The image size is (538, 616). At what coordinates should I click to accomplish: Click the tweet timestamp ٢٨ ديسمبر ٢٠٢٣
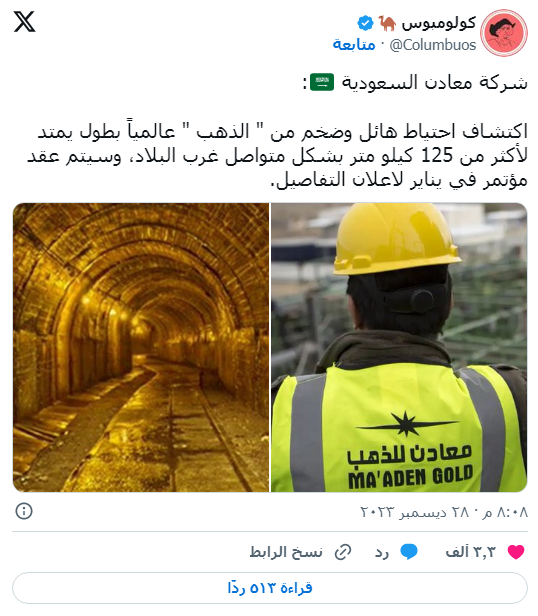point(444,512)
